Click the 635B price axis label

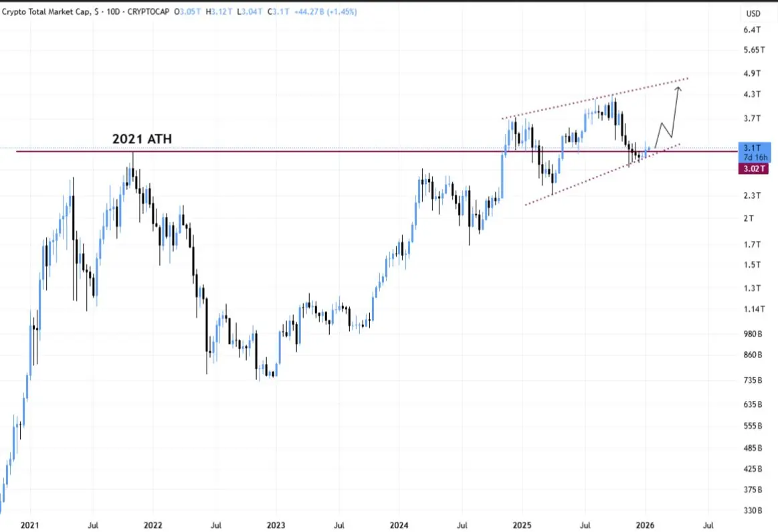(x=753, y=404)
